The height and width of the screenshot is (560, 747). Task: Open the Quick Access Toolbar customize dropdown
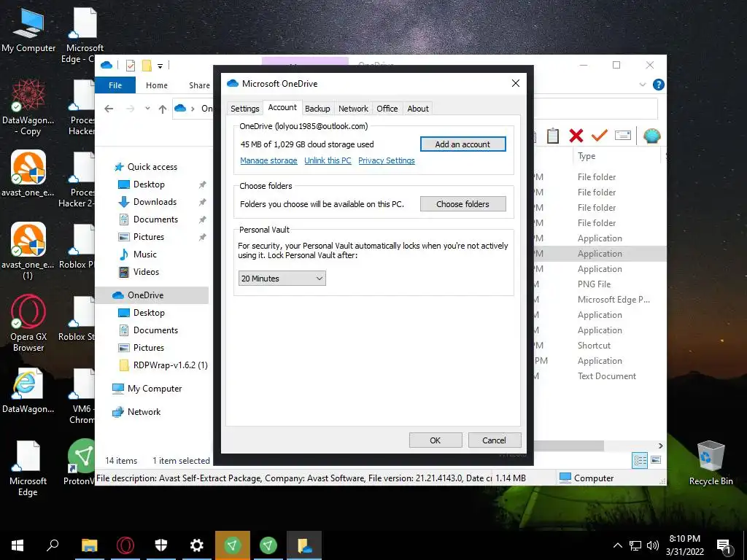pos(160,66)
